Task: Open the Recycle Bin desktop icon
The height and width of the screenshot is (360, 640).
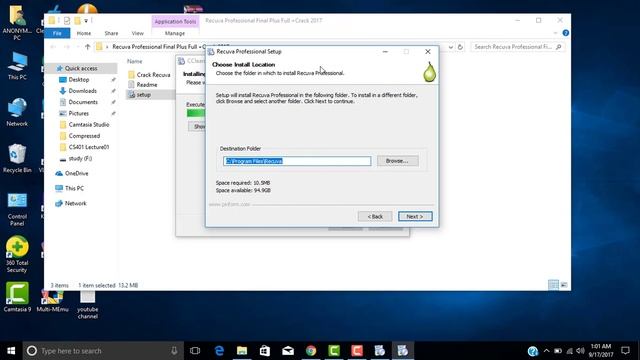Action: click(x=17, y=158)
